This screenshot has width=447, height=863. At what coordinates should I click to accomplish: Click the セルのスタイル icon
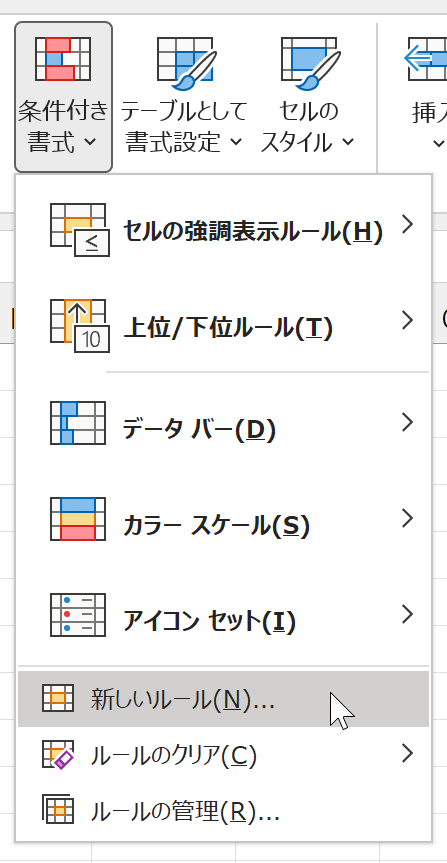coord(311,63)
